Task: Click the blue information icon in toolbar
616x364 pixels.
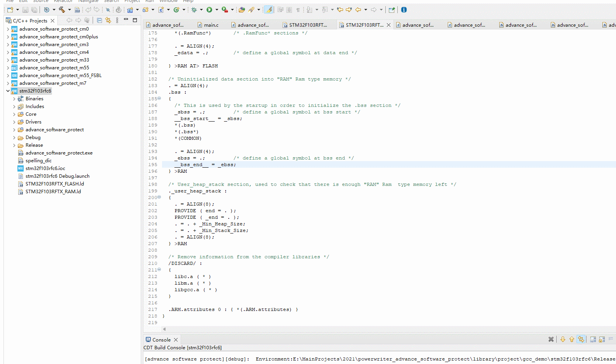Action: 404,10
